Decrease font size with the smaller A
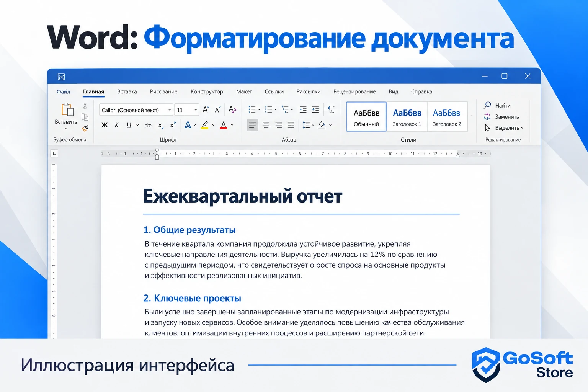 click(x=217, y=110)
